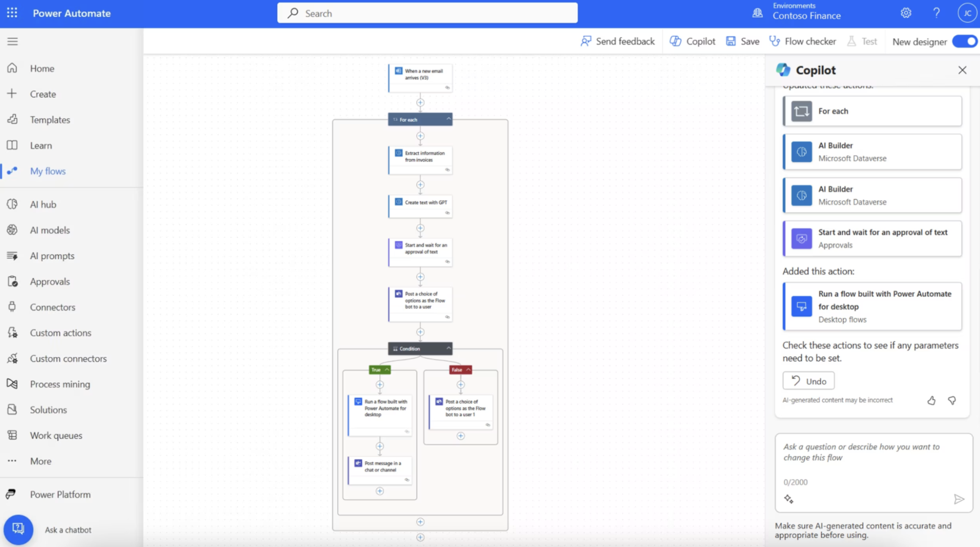The height and width of the screenshot is (547, 980).
Task: Give thumbs up to the Copilot suggestion
Action: tap(931, 400)
